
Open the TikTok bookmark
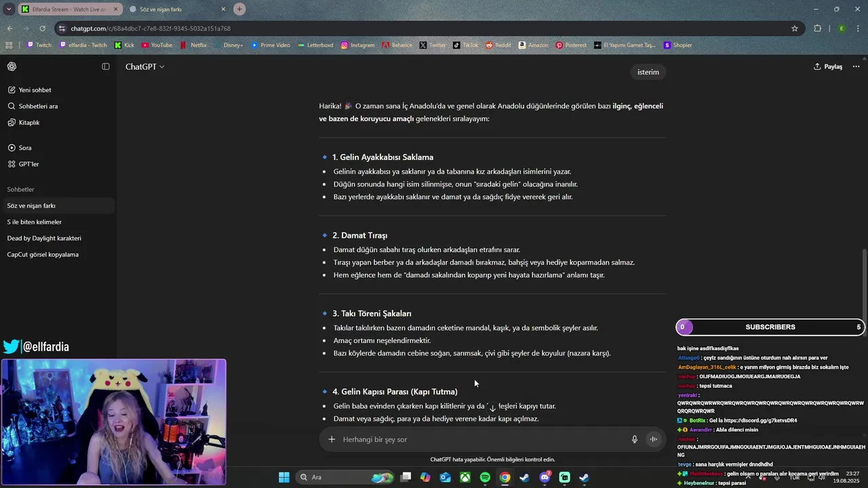click(x=466, y=45)
